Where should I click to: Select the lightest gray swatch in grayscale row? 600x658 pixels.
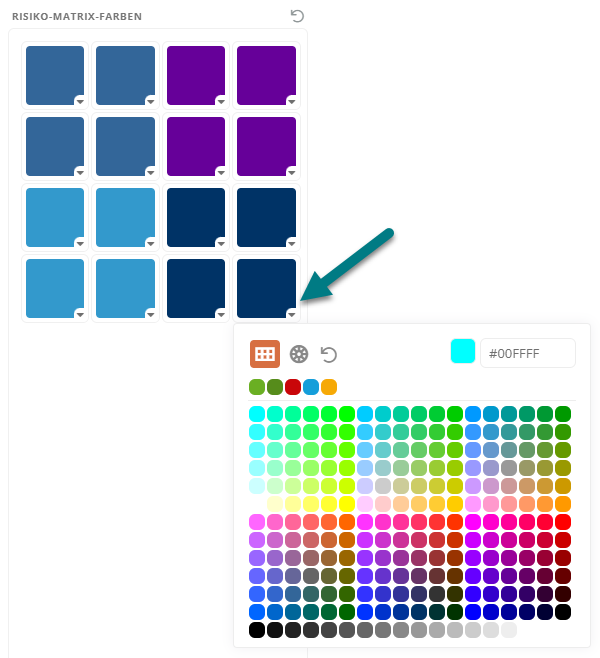pos(509,630)
